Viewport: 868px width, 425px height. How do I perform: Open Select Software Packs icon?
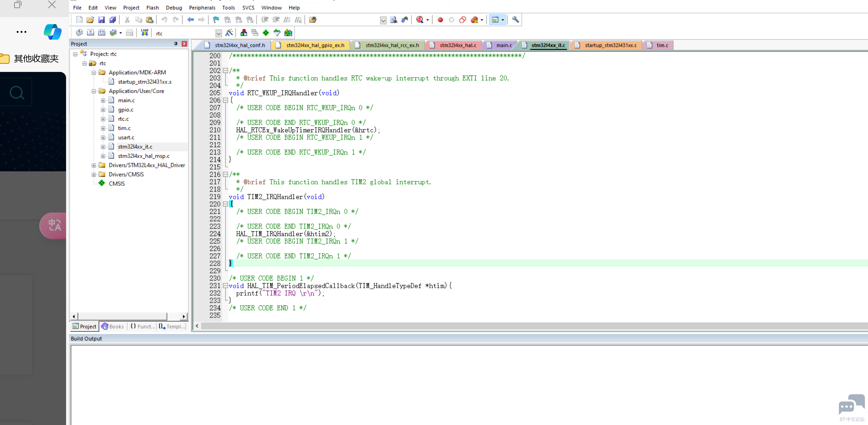tap(277, 33)
